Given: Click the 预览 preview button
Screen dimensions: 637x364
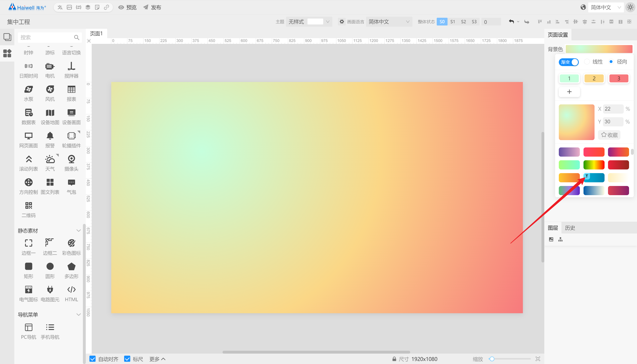Looking at the screenshot, I should (x=127, y=7).
